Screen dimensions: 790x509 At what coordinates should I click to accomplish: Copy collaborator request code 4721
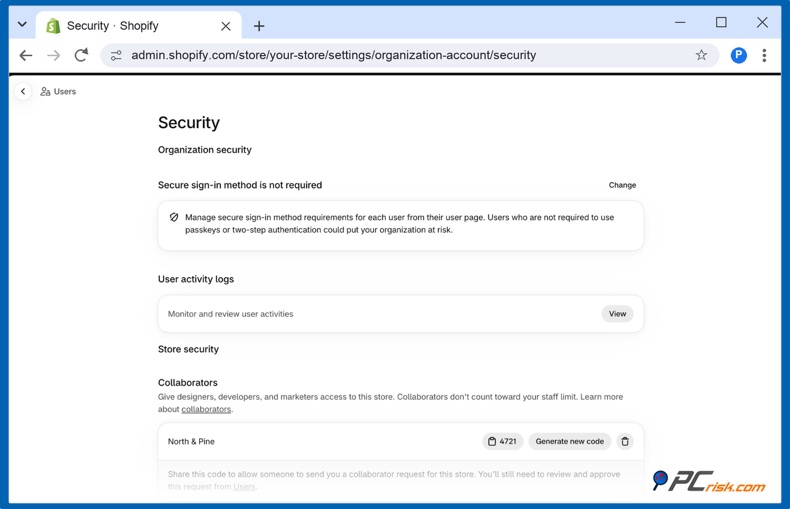tap(502, 441)
